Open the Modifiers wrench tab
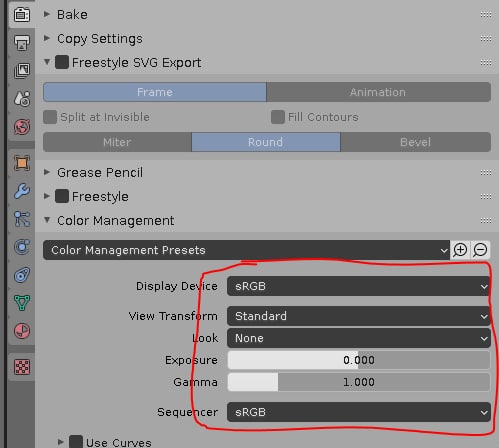The image size is (499, 448). pyautogui.click(x=22, y=191)
